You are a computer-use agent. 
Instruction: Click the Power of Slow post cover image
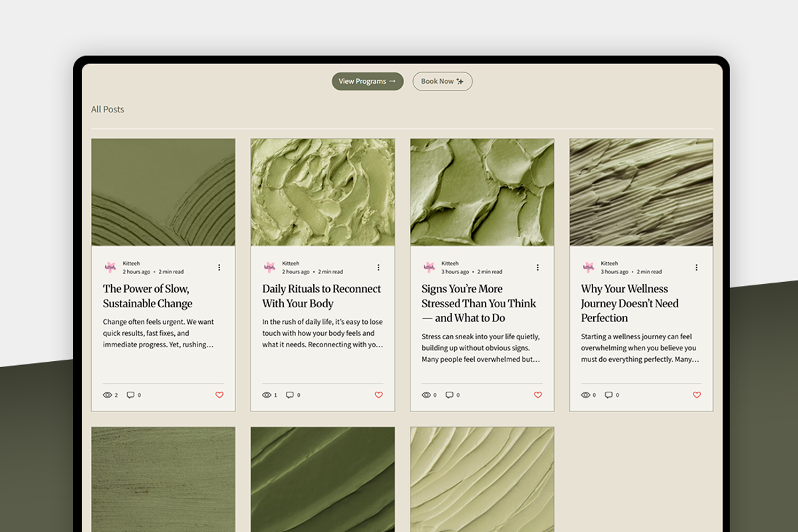pyautogui.click(x=163, y=192)
